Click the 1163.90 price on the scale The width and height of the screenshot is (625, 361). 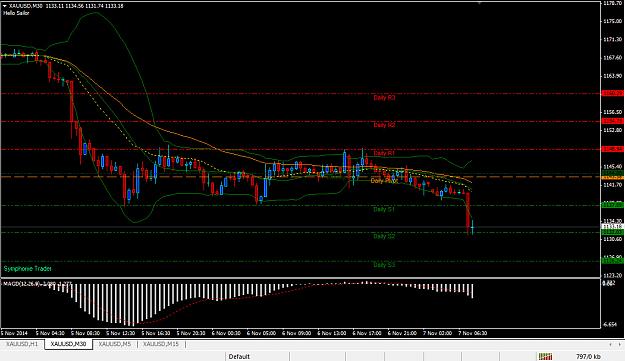(612, 76)
